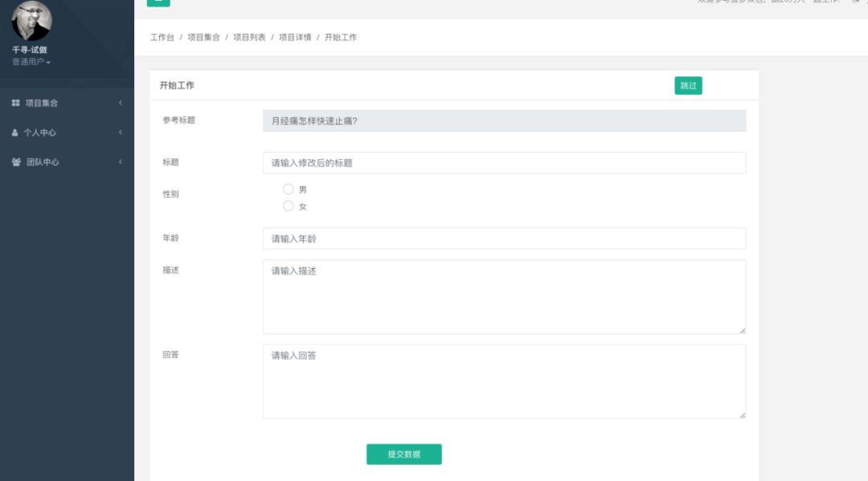Focus the 年龄 input field
The image size is (868, 481).
[504, 238]
